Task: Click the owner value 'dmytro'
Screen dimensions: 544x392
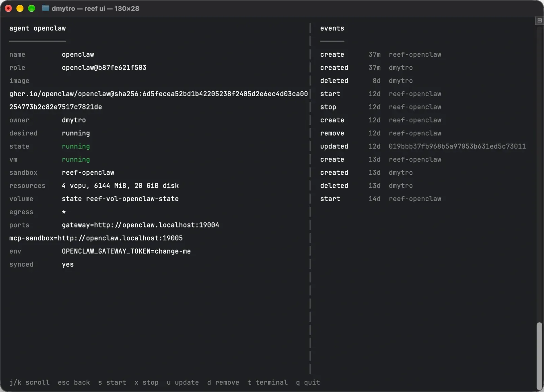Action: (x=74, y=120)
